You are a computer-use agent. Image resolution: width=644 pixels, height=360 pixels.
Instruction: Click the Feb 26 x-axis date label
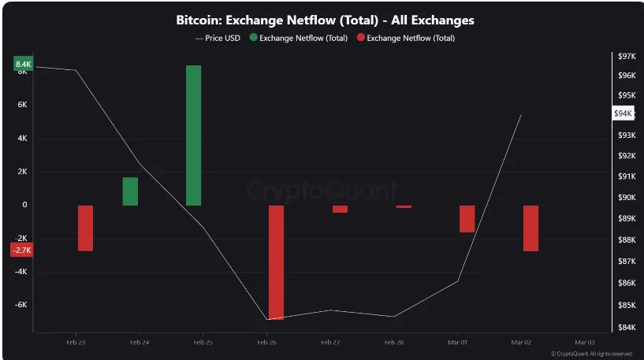266,343
